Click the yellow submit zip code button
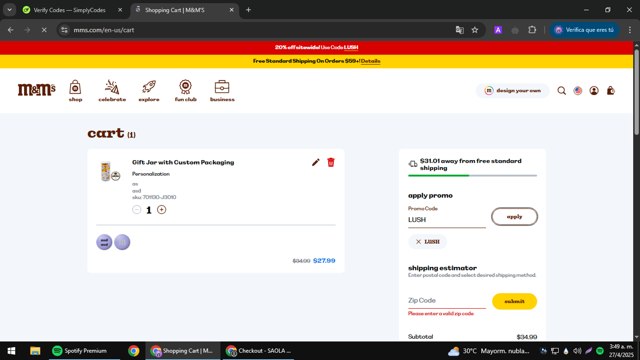Image resolution: width=640 pixels, height=360 pixels. click(514, 301)
